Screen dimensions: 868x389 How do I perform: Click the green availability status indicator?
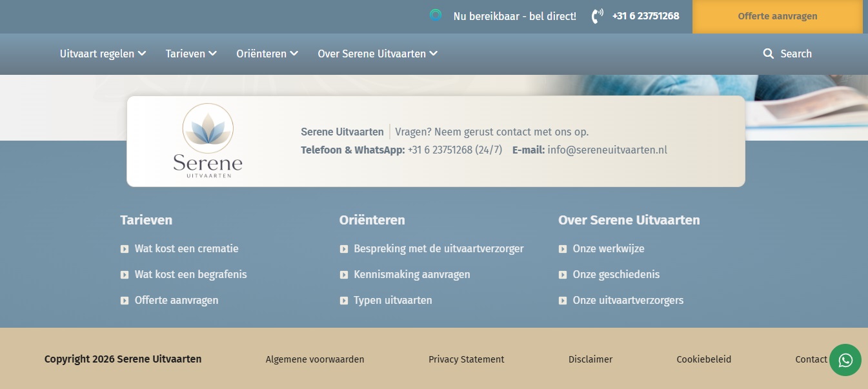[x=436, y=15]
